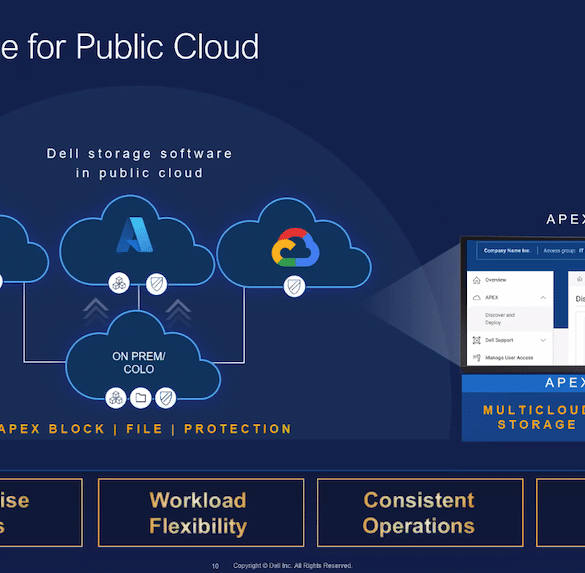Open Manage User Access menu entry
The image size is (585, 573).
510,358
